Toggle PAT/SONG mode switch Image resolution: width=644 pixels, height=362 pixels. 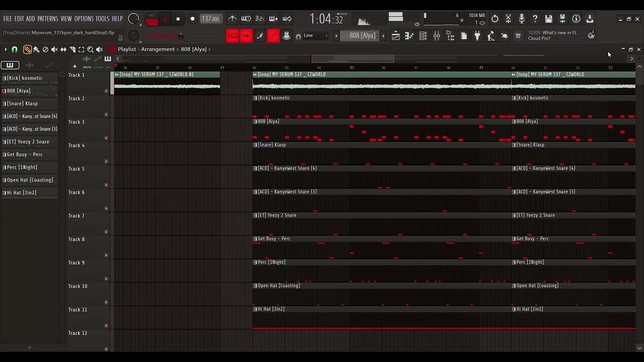(x=151, y=19)
